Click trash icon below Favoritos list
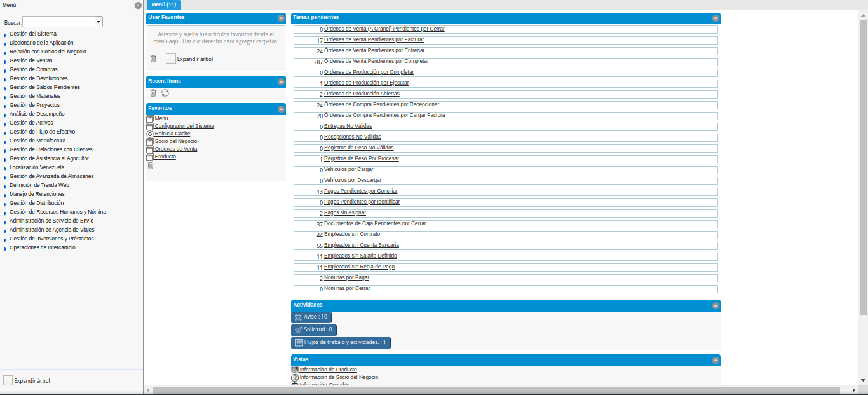 pyautogui.click(x=151, y=165)
